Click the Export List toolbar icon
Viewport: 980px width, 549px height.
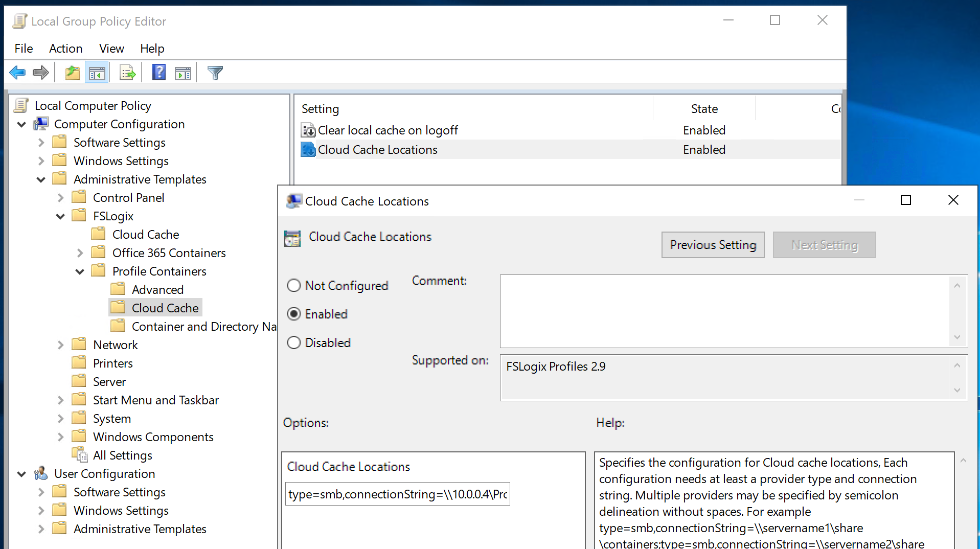[x=127, y=72]
